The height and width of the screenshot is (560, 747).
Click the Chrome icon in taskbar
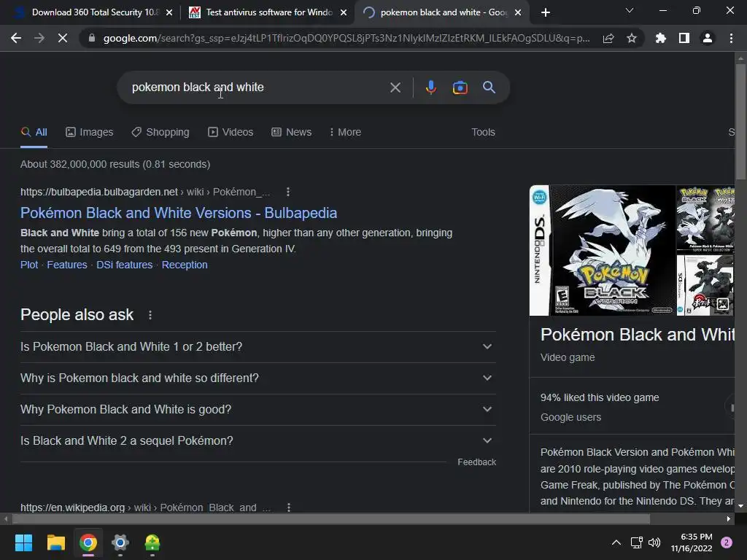(88, 542)
